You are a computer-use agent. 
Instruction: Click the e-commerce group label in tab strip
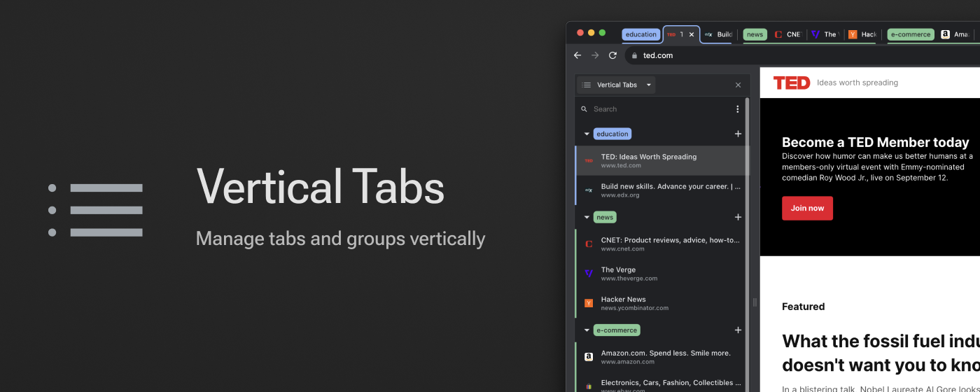pyautogui.click(x=910, y=34)
